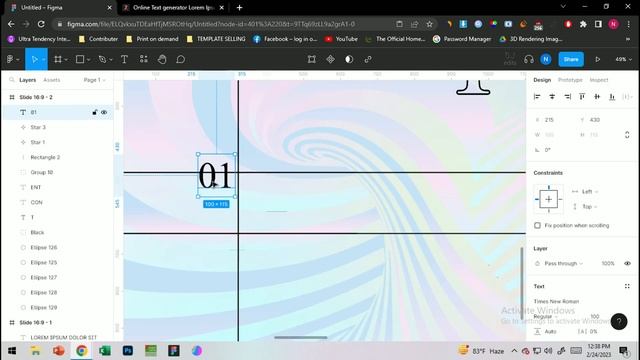Open Photoshop from the Windows taskbar
640x360 pixels.
click(128, 351)
